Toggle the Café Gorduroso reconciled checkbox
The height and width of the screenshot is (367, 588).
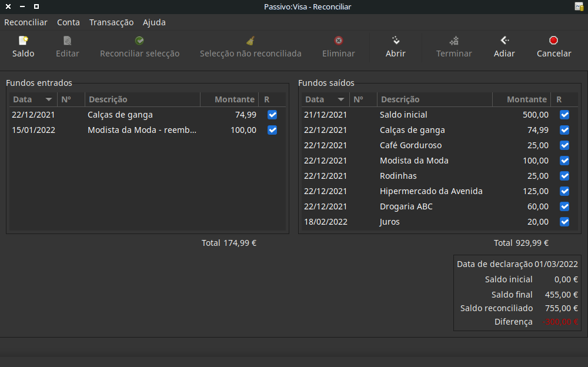coord(564,145)
